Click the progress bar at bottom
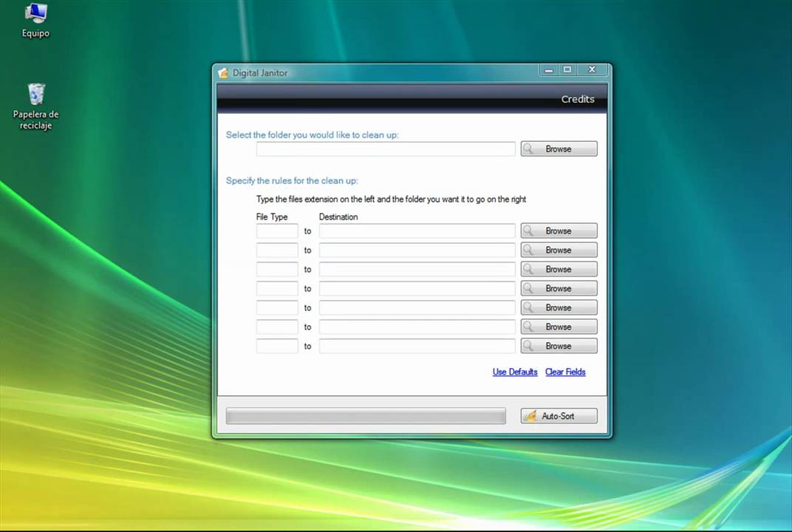 click(x=366, y=416)
